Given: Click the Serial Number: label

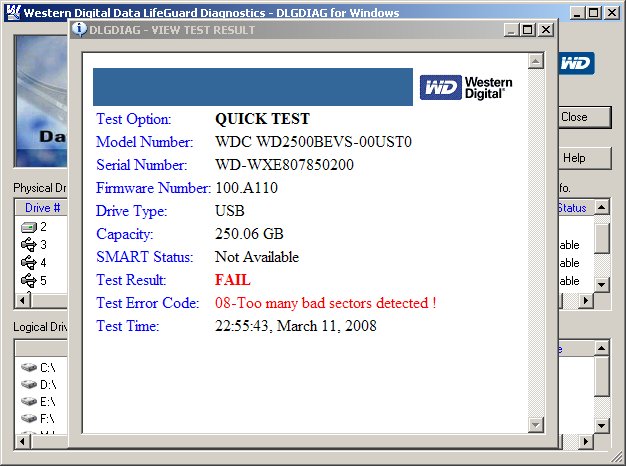Looking at the screenshot, I should [142, 165].
